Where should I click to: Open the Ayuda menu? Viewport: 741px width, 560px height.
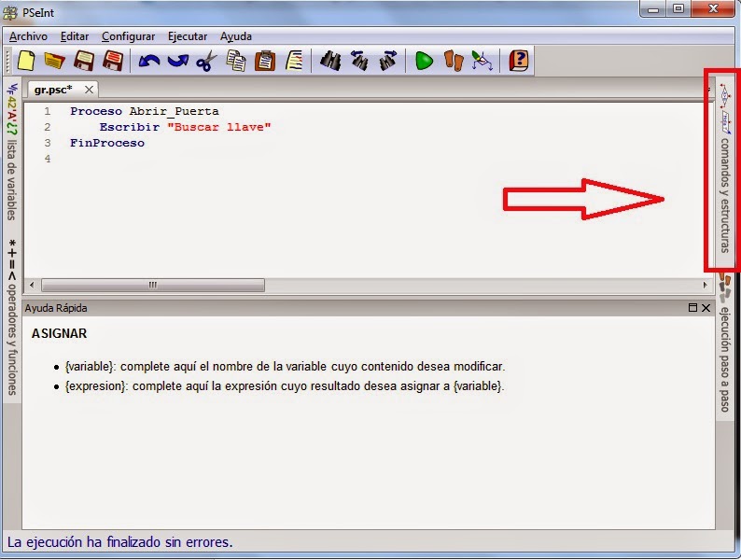click(236, 36)
